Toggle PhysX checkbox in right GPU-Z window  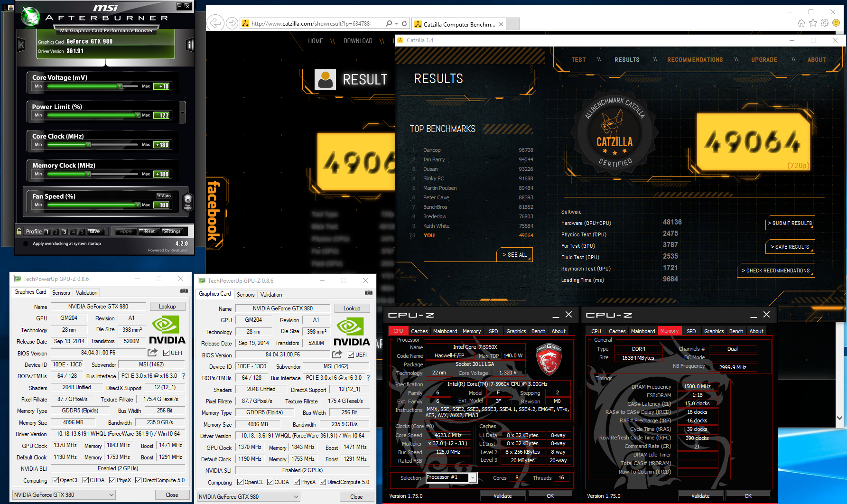297,482
